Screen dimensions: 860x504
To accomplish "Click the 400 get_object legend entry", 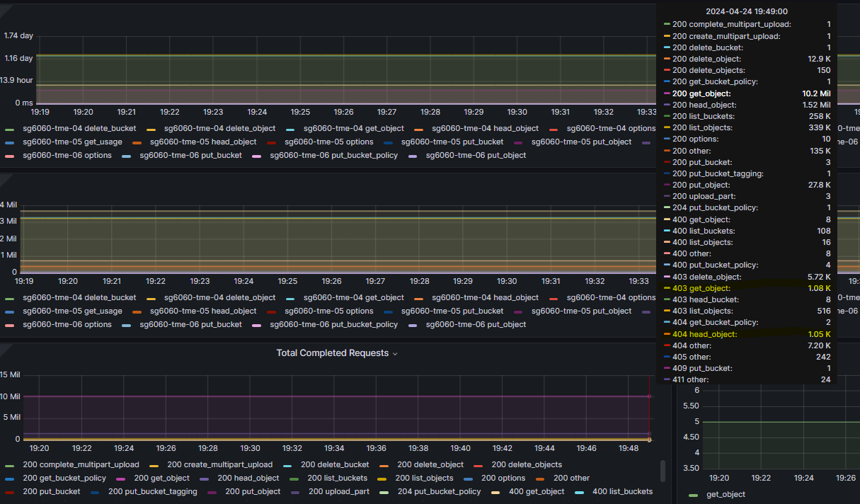I will (x=537, y=491).
